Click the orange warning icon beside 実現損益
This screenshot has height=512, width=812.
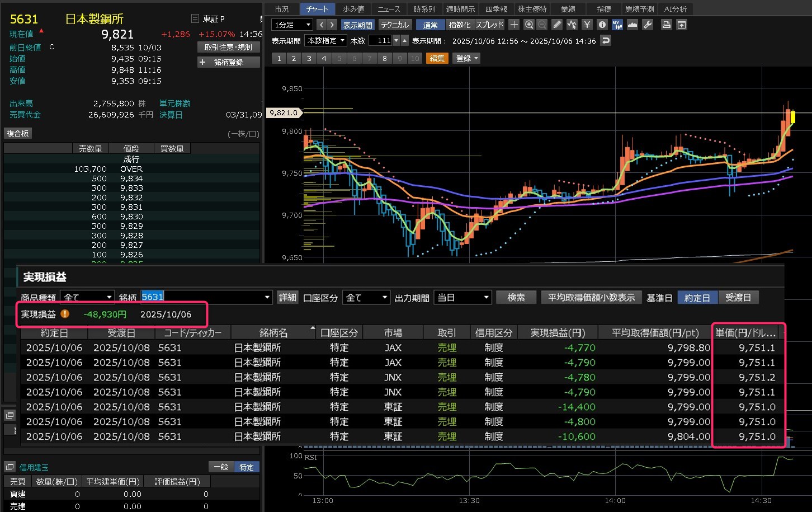click(x=65, y=314)
